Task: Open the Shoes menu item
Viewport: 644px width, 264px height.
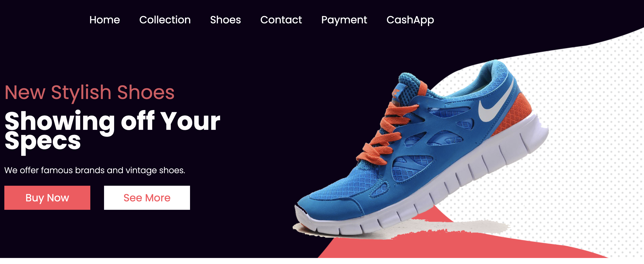Action: point(225,20)
